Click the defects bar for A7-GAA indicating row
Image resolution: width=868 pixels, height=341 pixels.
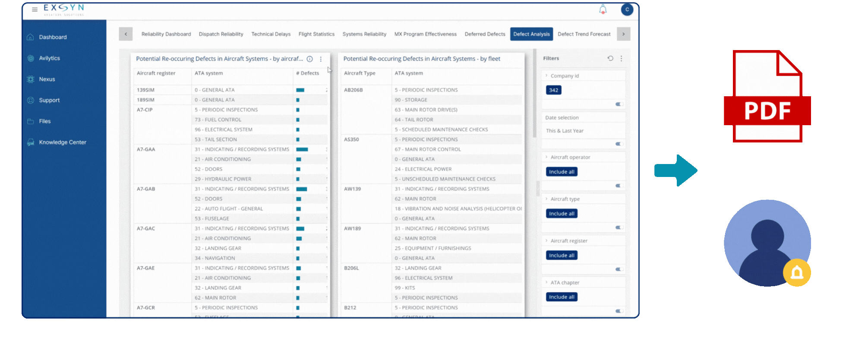coord(302,149)
